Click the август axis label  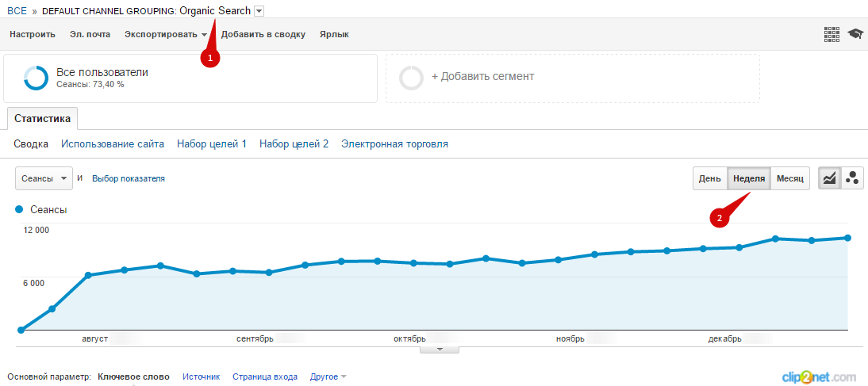point(94,338)
